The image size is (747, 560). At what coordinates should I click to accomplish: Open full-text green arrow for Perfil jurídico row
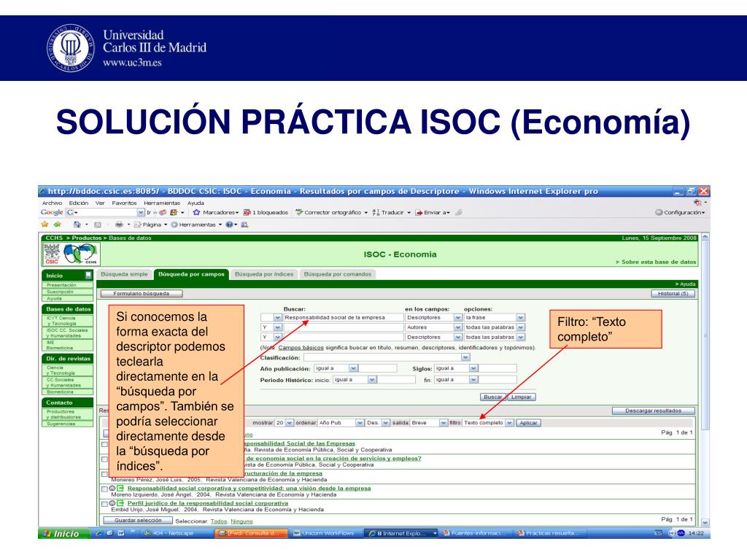click(x=120, y=503)
